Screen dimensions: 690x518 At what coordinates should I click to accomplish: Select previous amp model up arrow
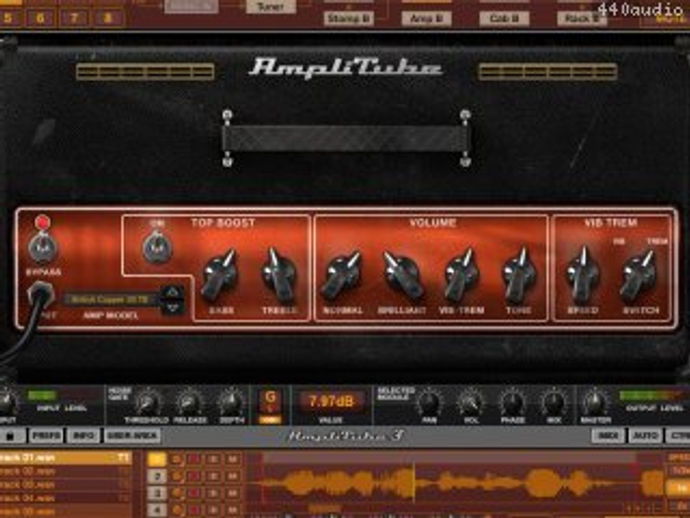172,292
